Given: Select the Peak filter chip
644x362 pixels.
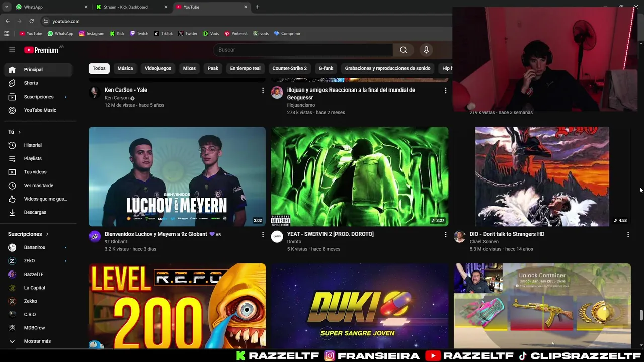Looking at the screenshot, I should (x=213, y=68).
